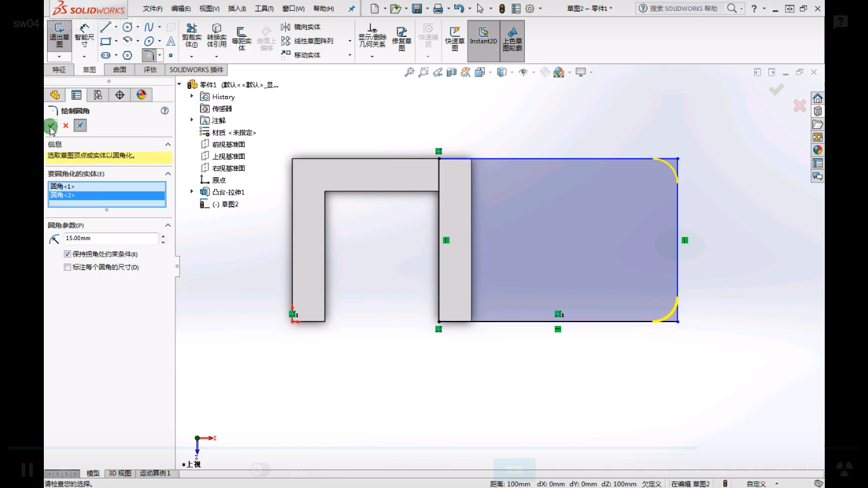Collapse the 信息 section
The width and height of the screenshot is (868, 488).
(x=168, y=144)
